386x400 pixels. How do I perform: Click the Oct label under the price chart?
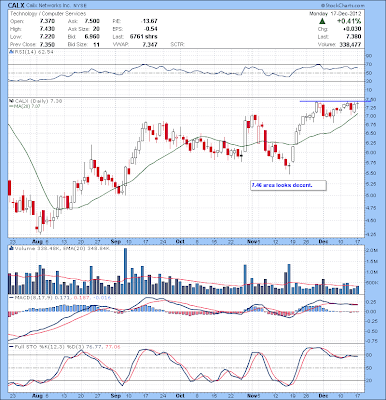click(180, 242)
